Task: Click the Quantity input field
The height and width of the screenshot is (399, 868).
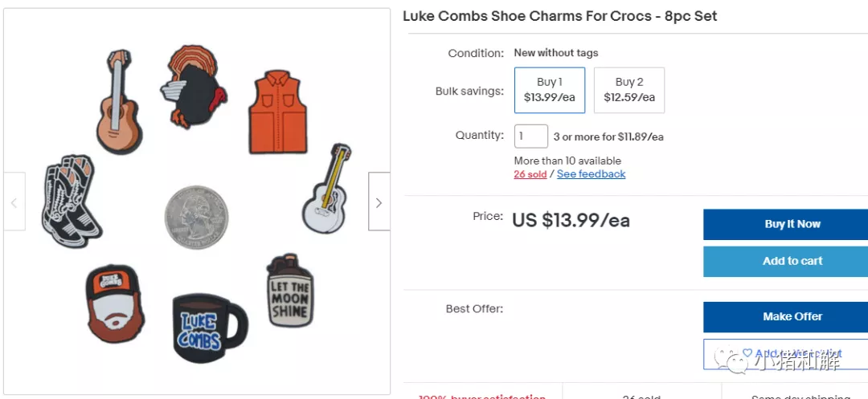Action: (x=530, y=136)
